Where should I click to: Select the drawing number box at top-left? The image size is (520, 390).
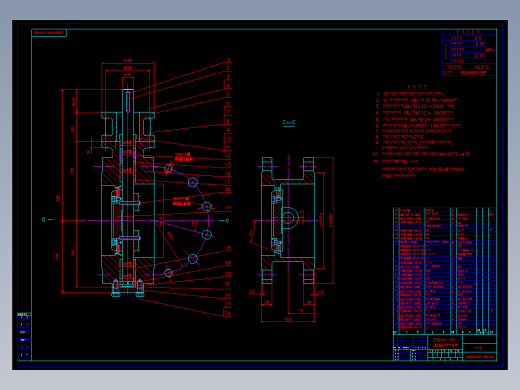point(49,33)
